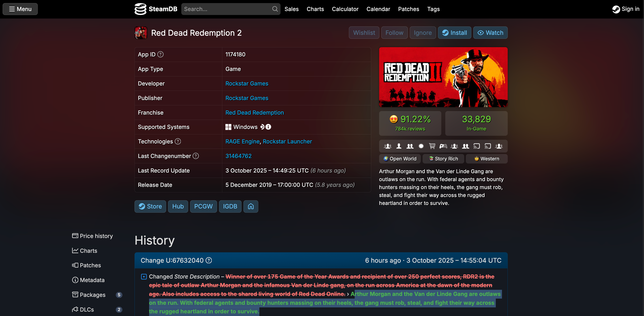The width and height of the screenshot is (644, 316).
Task: Add the game to Wishlist
Action: (x=364, y=32)
